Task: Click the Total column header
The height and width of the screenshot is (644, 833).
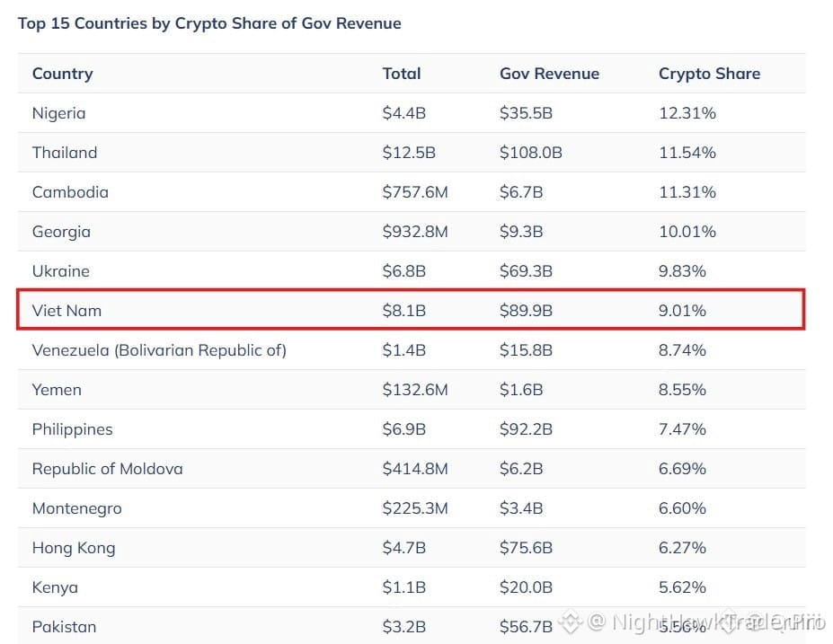Action: point(402,74)
